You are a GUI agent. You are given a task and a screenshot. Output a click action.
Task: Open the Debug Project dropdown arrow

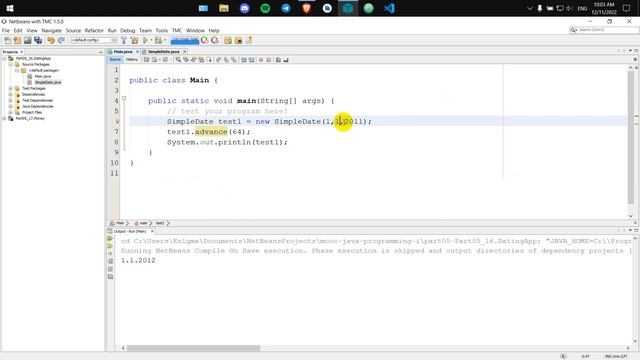pyautogui.click(x=165, y=40)
